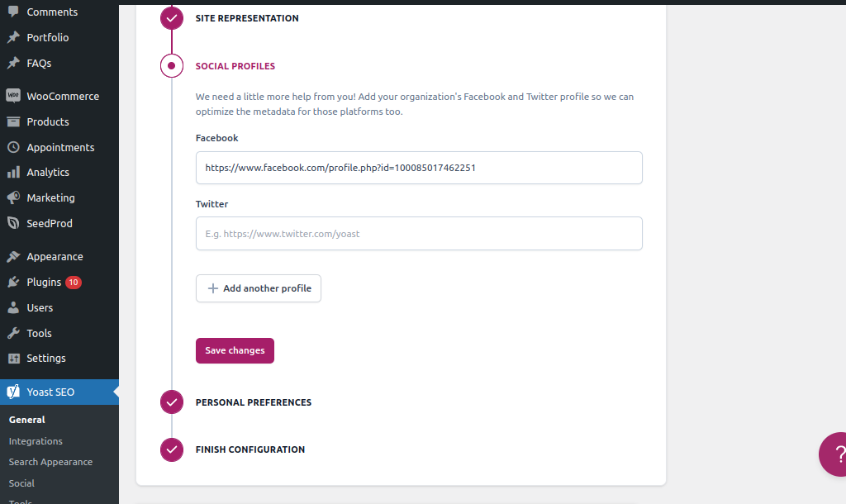Click the Comments speech bubble icon
This screenshot has height=504, width=846.
pyautogui.click(x=13, y=12)
